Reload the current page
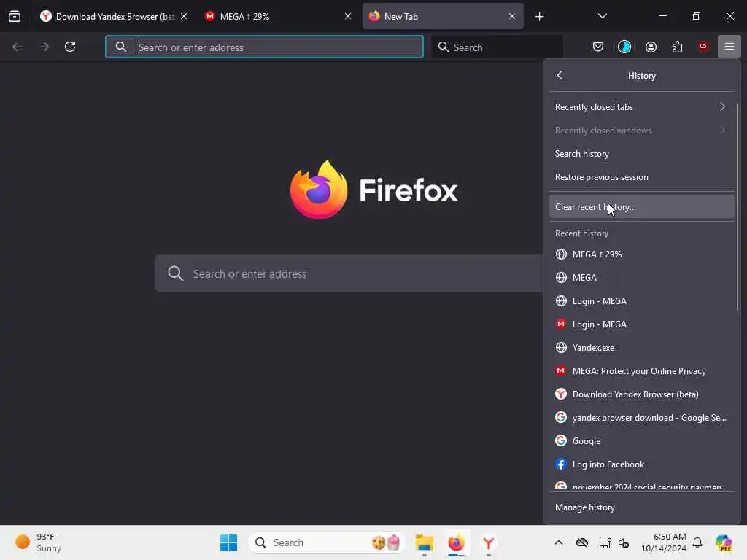The image size is (747, 560). [x=70, y=47]
